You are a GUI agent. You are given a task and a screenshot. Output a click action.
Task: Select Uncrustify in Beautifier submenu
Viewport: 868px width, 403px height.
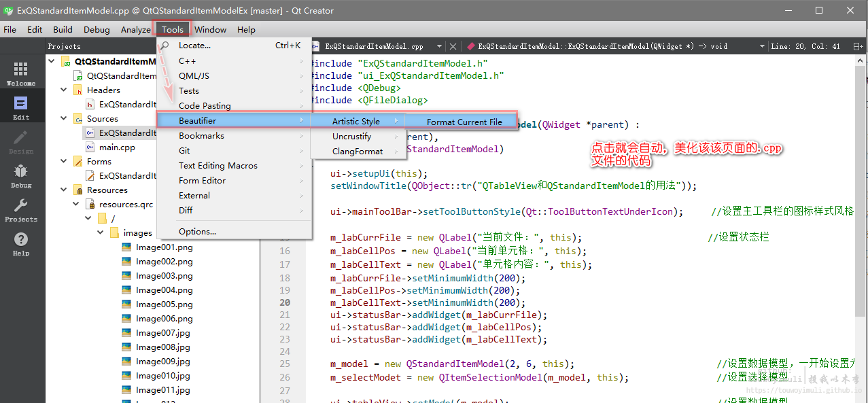(358, 137)
